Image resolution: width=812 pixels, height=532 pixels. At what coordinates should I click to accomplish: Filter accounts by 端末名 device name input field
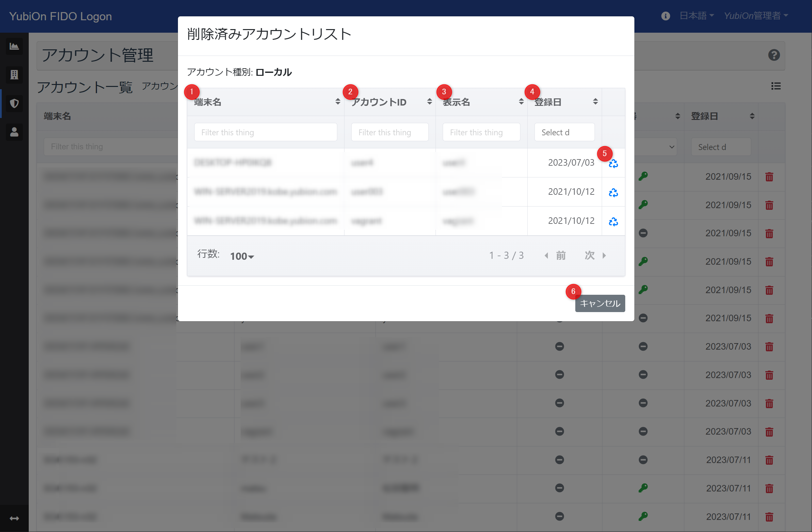[x=266, y=132]
